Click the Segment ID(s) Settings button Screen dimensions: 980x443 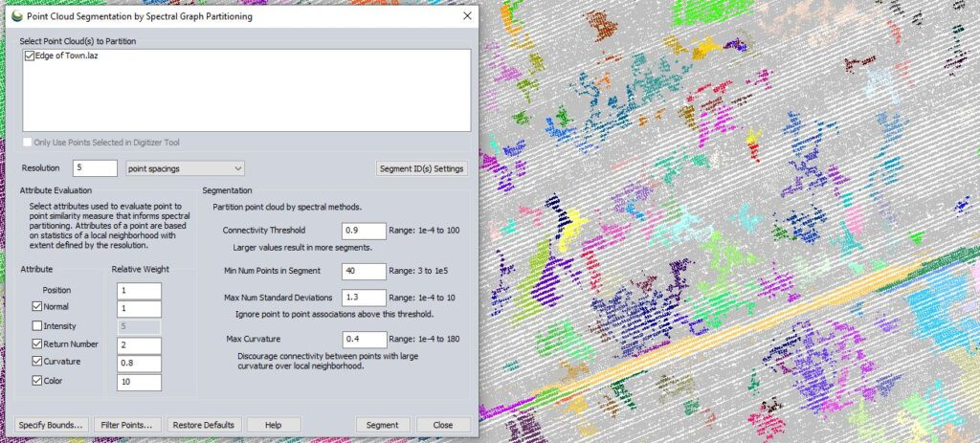(422, 168)
